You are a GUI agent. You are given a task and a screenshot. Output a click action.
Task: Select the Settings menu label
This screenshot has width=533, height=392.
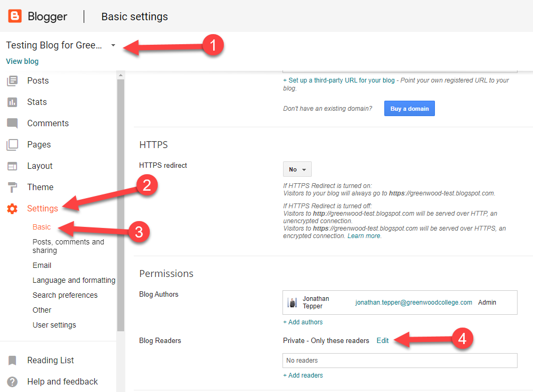click(x=43, y=209)
